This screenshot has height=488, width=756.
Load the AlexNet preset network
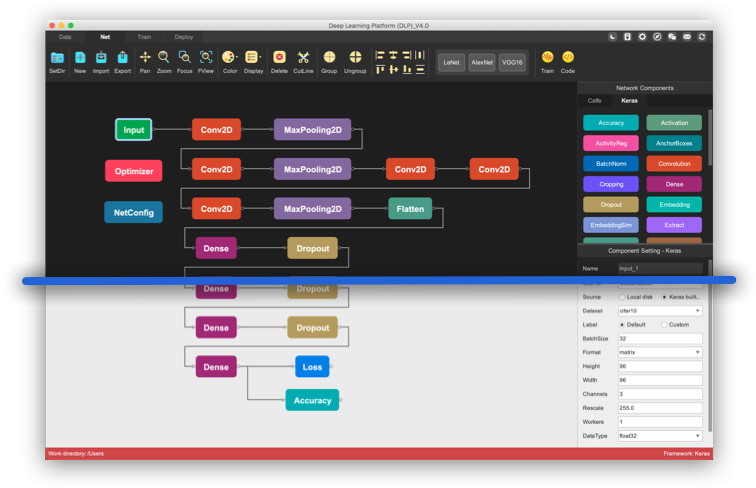click(482, 63)
